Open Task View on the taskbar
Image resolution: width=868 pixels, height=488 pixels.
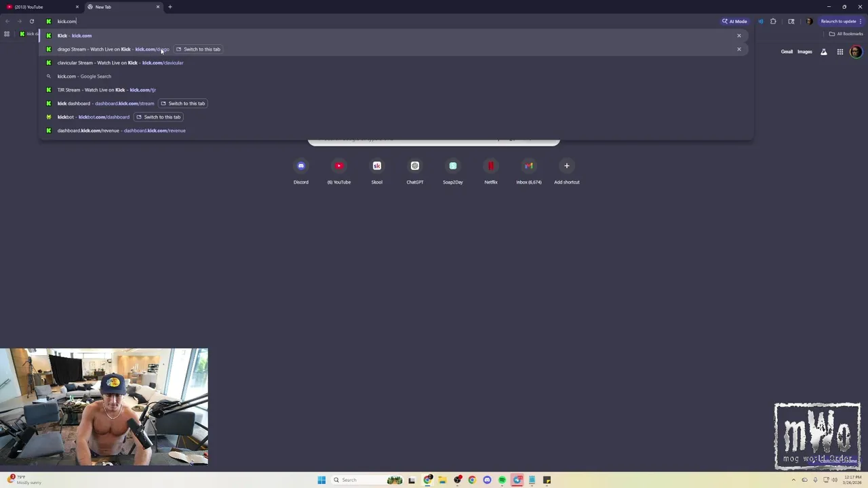pyautogui.click(x=411, y=480)
